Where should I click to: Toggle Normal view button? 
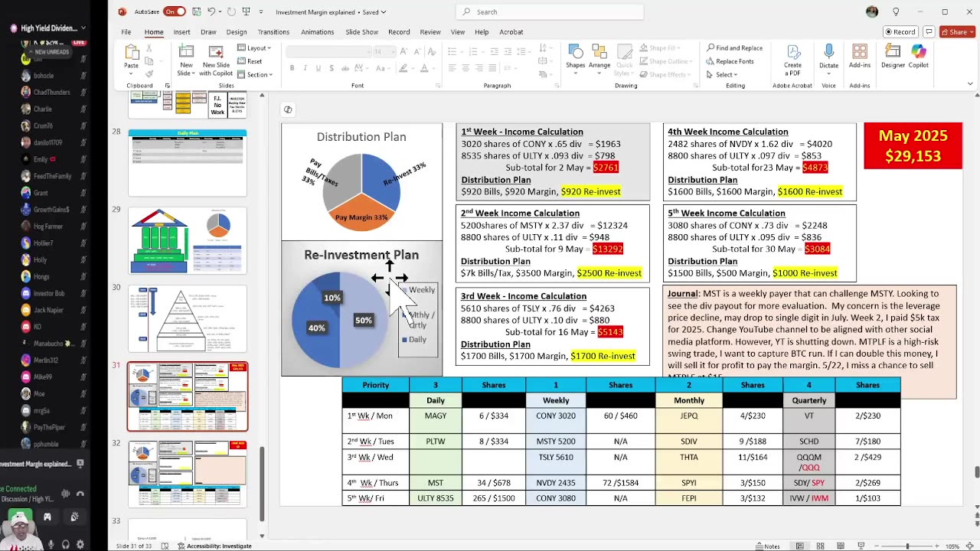pyautogui.click(x=799, y=546)
